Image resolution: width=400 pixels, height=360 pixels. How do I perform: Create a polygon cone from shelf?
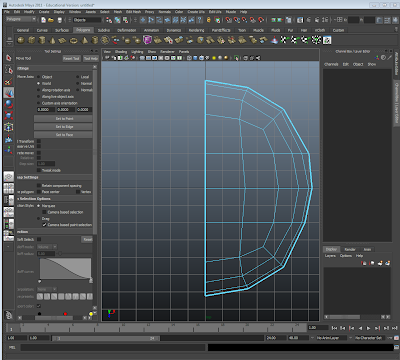pyautogui.click(x=52, y=41)
